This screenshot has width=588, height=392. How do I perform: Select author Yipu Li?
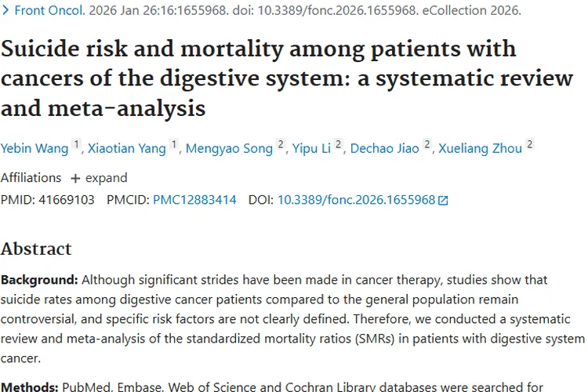pyautogui.click(x=311, y=148)
